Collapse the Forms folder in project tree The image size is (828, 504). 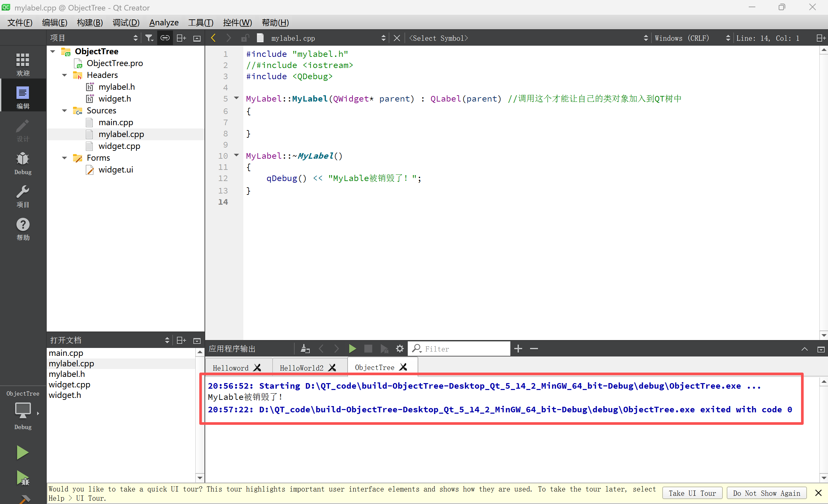click(64, 158)
